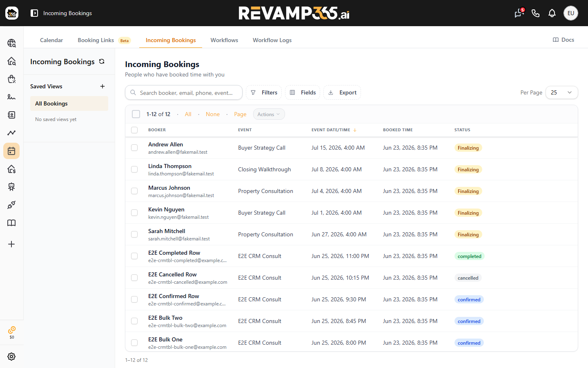The image size is (588, 368).
Task: Select the All Bookings saved view
Action: click(69, 103)
